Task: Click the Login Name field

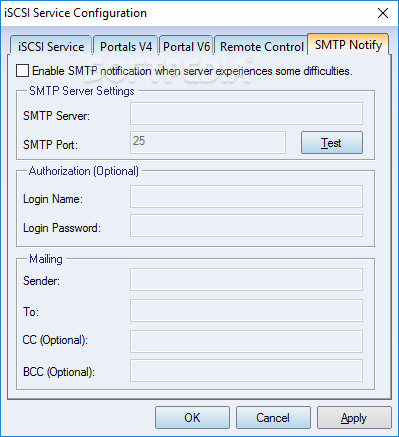Action: [246, 197]
